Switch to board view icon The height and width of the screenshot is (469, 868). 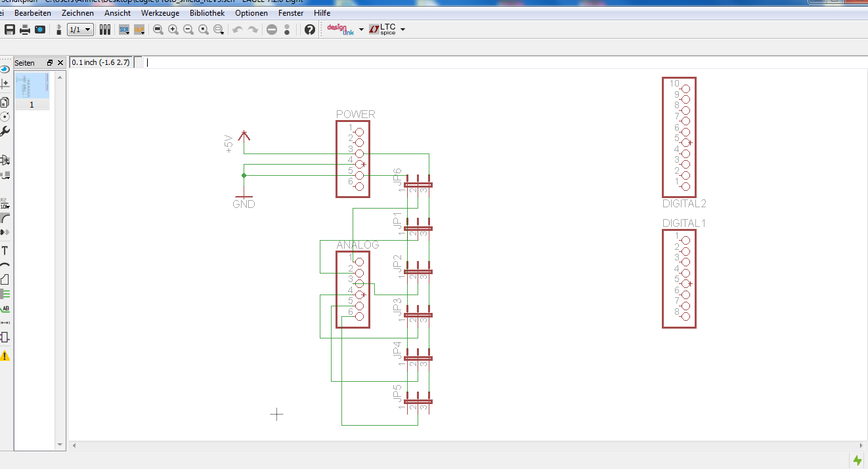tap(59, 30)
